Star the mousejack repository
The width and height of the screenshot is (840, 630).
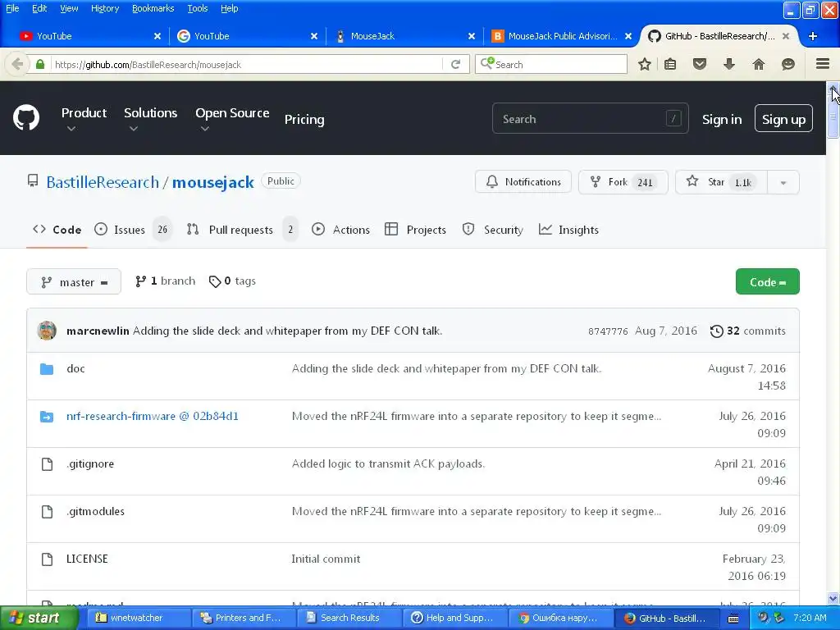coord(721,182)
